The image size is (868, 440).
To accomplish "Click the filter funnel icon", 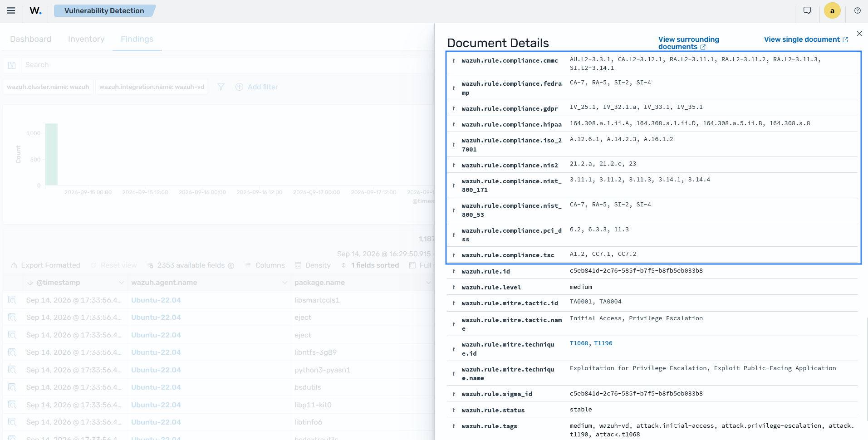I will 221,87.
